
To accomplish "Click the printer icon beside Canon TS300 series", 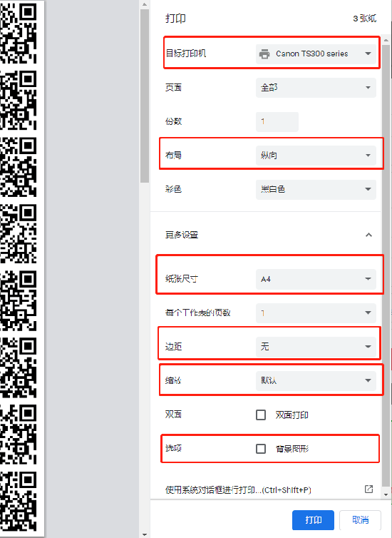I will (x=264, y=54).
